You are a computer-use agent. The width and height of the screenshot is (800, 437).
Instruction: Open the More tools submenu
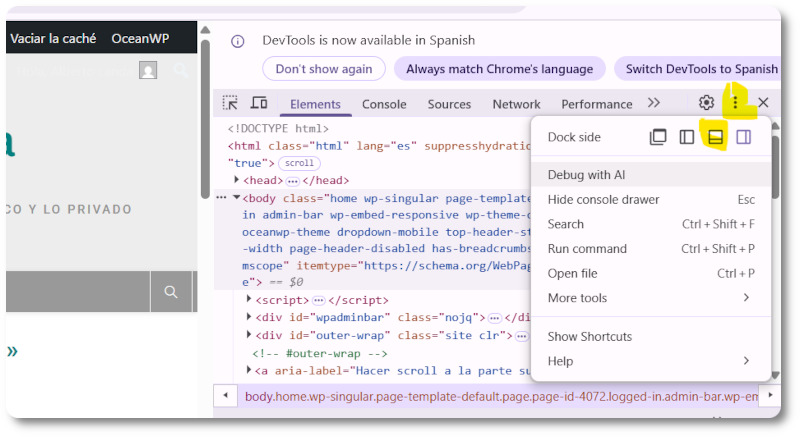coord(651,298)
